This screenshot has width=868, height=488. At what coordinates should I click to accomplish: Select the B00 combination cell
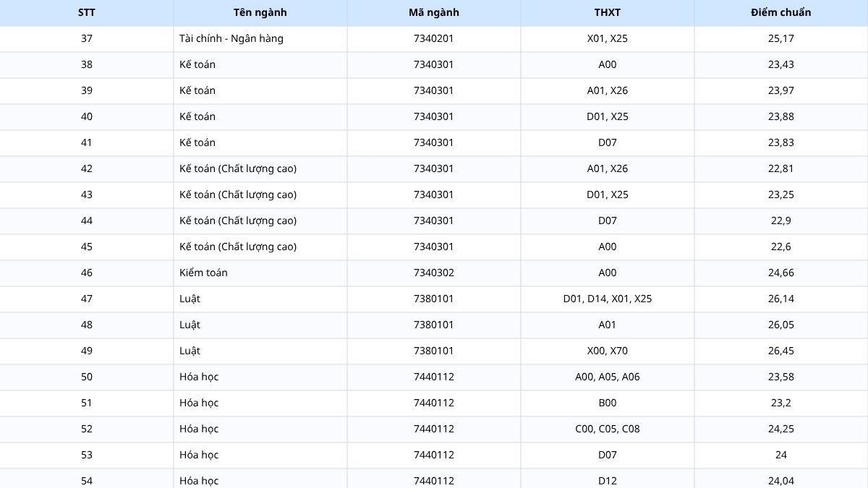(x=608, y=403)
